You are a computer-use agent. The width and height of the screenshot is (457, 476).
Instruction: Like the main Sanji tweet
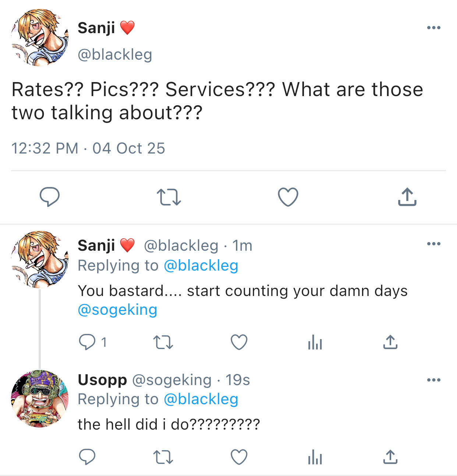point(288,197)
